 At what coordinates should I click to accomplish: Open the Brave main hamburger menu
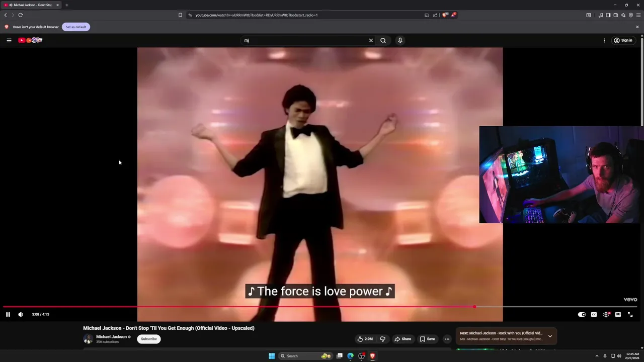638,15
